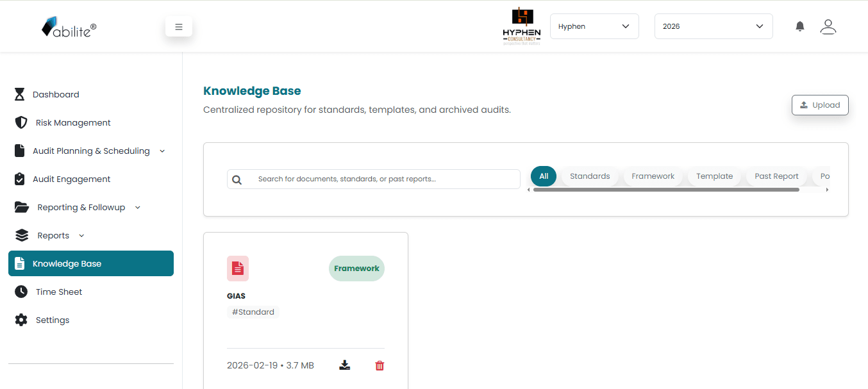
Task: Click the Risk Management shield icon
Action: (21, 122)
